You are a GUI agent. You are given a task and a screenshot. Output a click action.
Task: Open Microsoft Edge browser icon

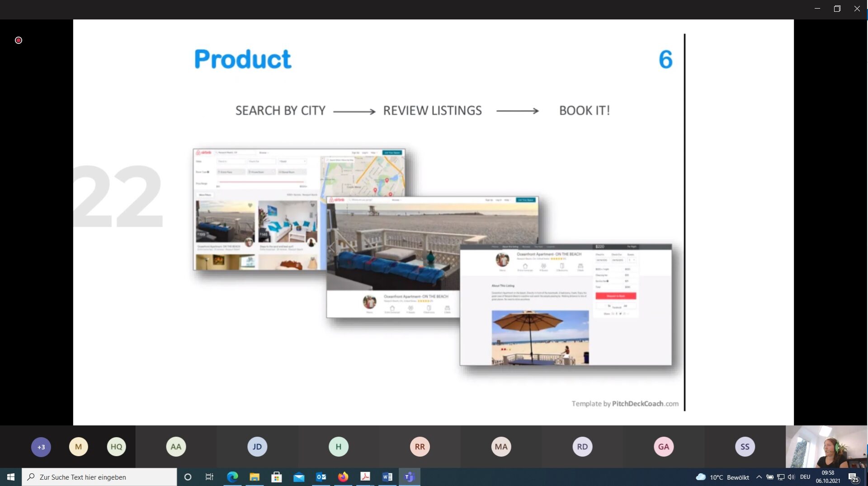232,477
